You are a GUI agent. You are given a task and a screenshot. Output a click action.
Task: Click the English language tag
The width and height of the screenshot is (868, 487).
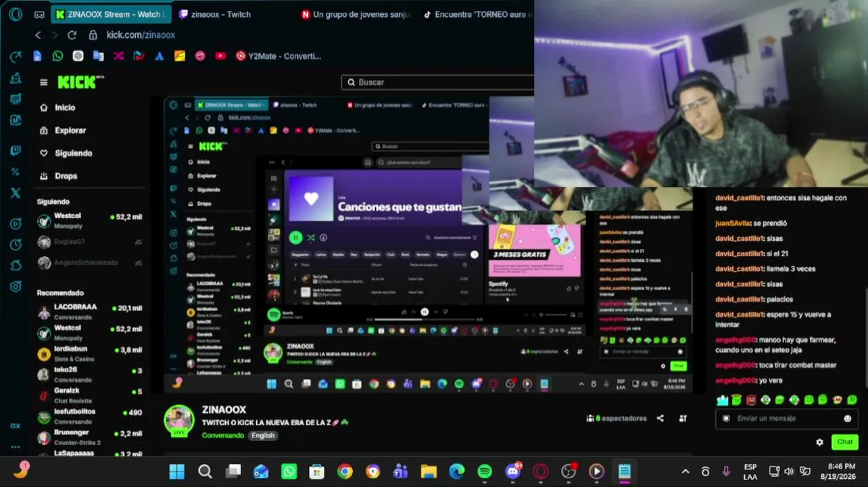(263, 436)
